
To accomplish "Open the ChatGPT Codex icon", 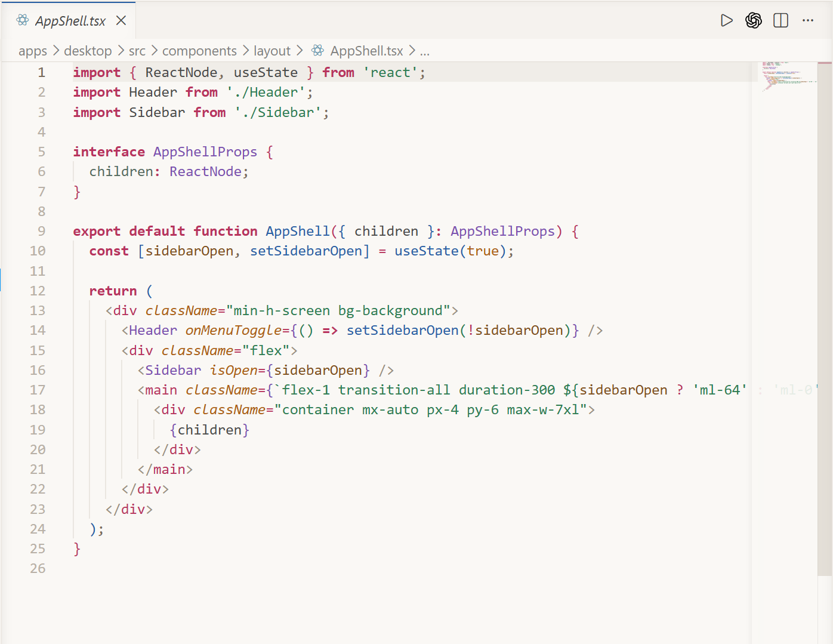I will tap(754, 20).
